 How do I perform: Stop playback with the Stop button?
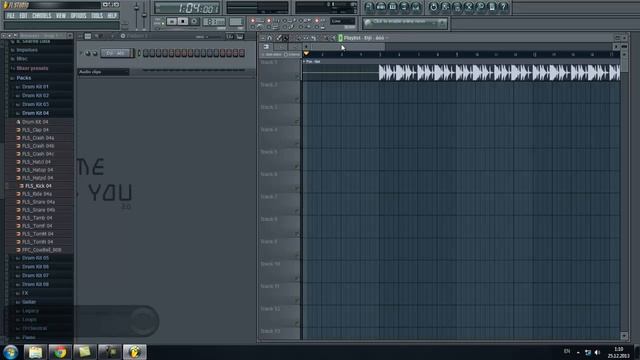pyautogui.click(x=183, y=21)
